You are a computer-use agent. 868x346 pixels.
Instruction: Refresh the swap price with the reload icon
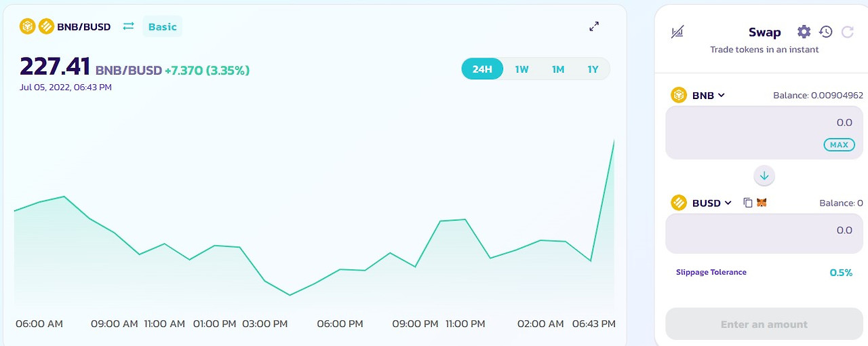coord(848,31)
